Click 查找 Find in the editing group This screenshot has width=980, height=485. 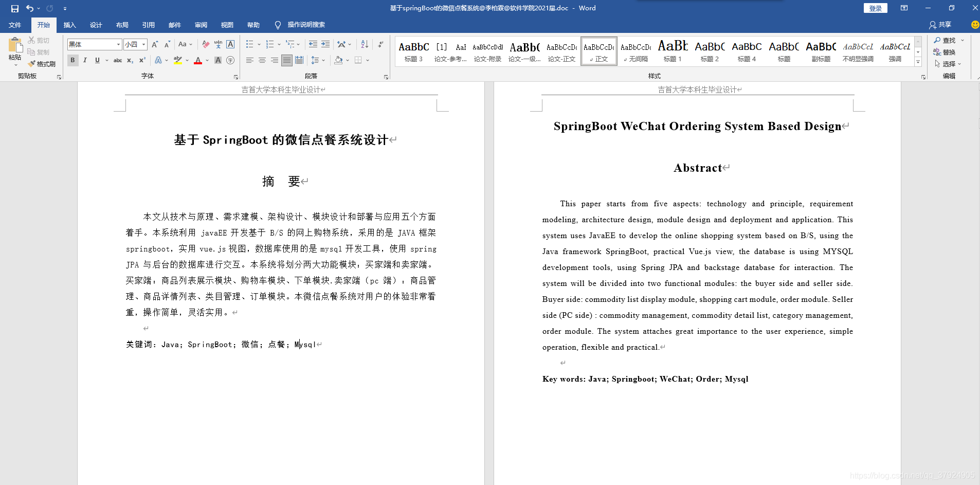coord(945,40)
